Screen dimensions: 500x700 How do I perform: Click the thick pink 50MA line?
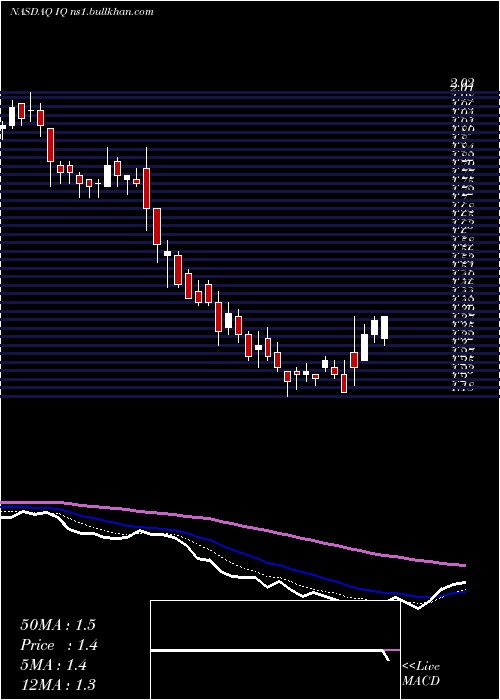[233, 524]
